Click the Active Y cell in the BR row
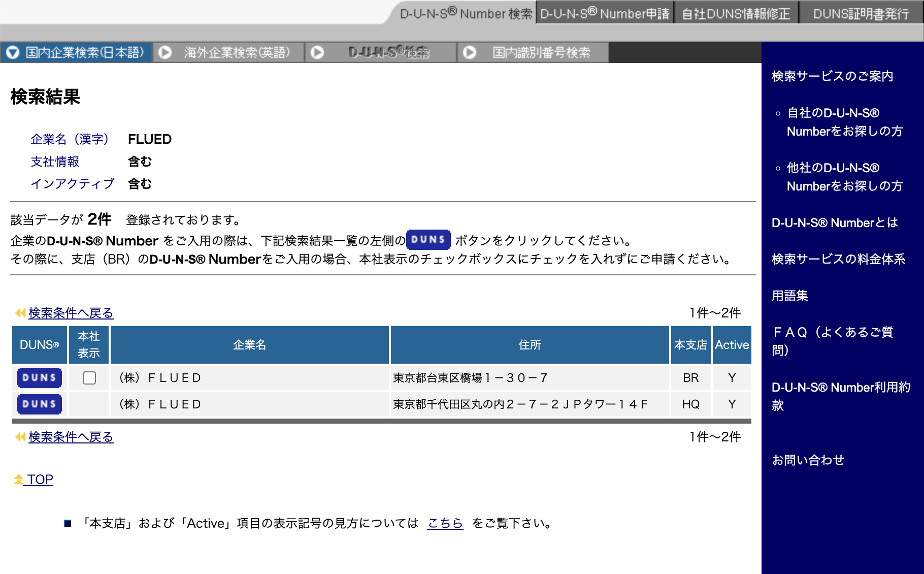This screenshot has width=924, height=574. [x=732, y=378]
